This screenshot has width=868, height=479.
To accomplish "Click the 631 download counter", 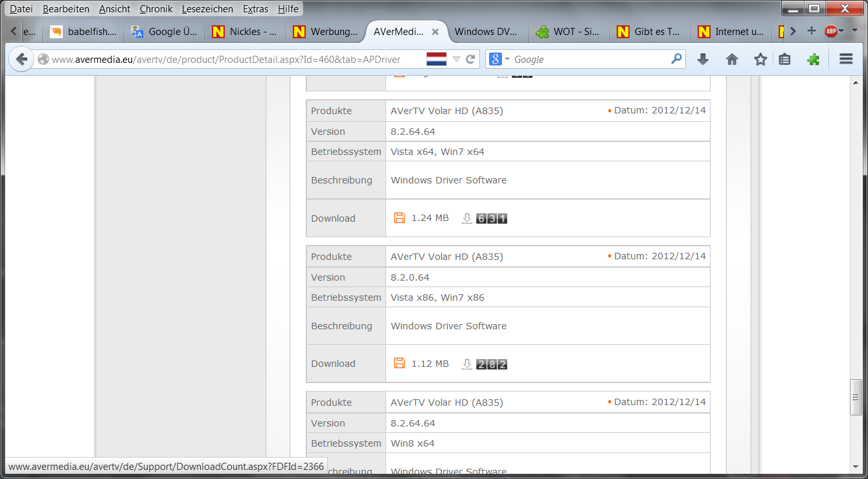I will [x=492, y=218].
